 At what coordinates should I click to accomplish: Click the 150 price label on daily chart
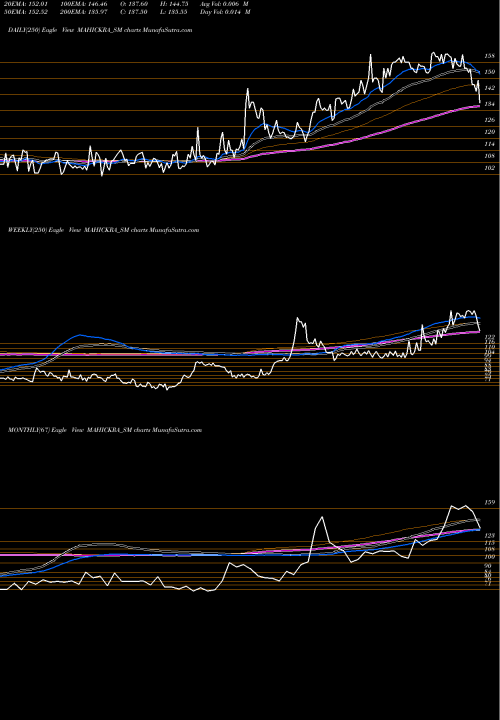point(490,72)
